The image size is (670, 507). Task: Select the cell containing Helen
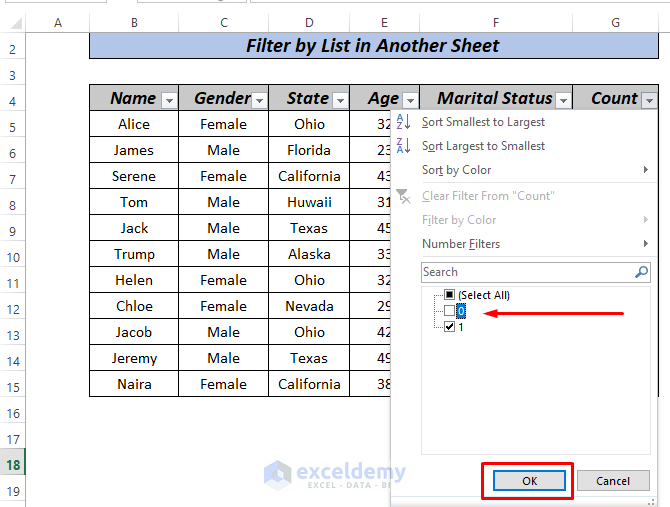(x=134, y=280)
